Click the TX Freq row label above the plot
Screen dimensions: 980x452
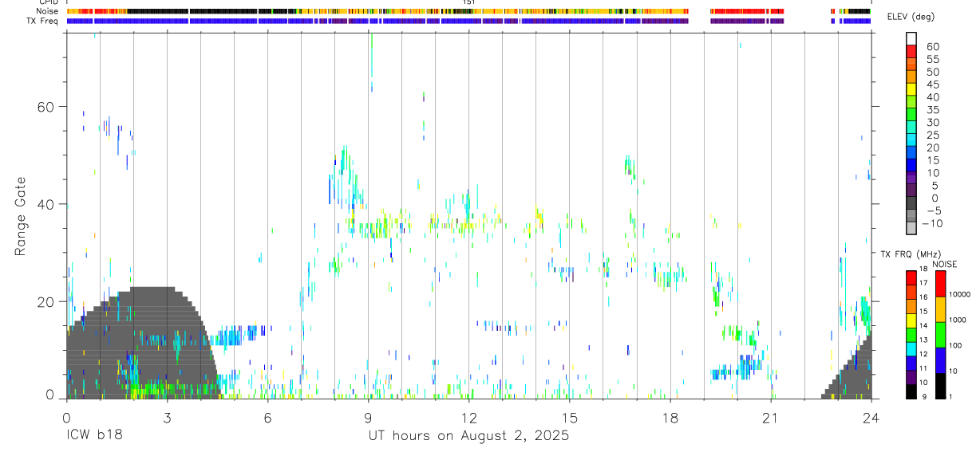click(42, 21)
